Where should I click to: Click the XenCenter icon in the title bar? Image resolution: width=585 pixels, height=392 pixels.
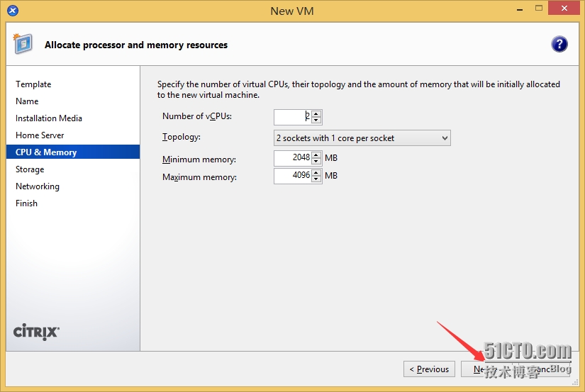13,11
